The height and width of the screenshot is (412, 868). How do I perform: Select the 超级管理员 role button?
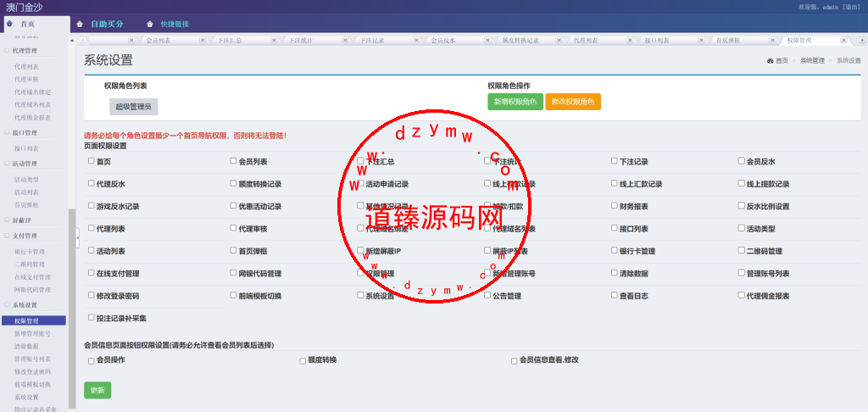coord(133,107)
